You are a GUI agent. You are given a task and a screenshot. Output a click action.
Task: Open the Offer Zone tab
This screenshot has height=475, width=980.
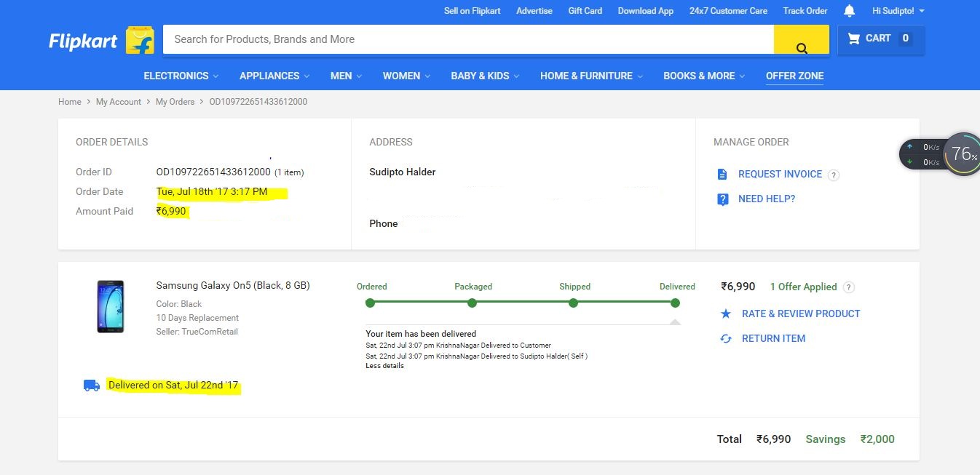click(794, 76)
